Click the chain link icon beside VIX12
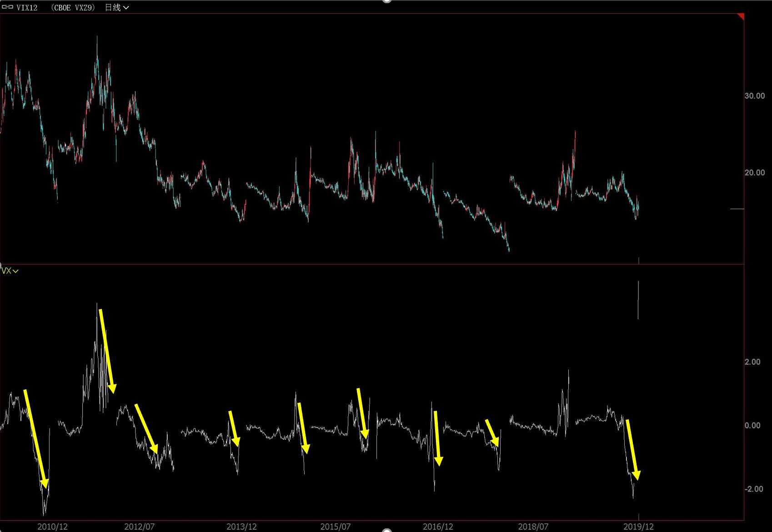 pos(7,7)
